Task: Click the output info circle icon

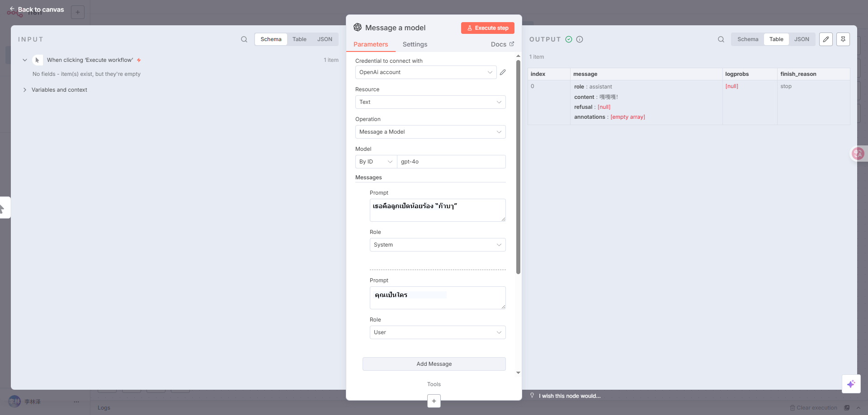Action: [580, 39]
